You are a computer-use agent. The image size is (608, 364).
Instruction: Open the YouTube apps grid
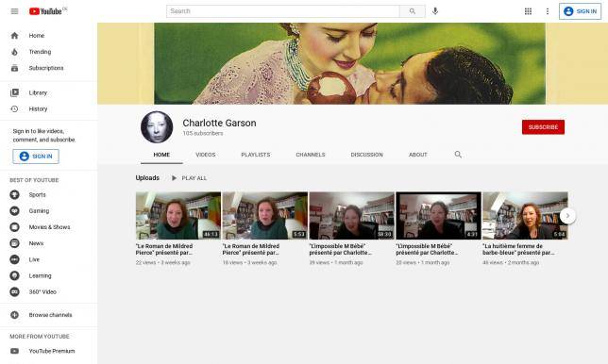coord(528,11)
